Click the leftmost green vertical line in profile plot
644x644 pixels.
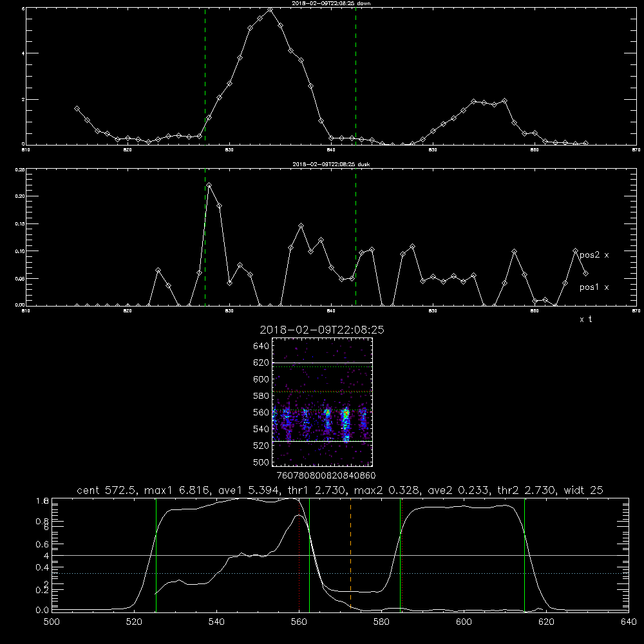coord(156,554)
